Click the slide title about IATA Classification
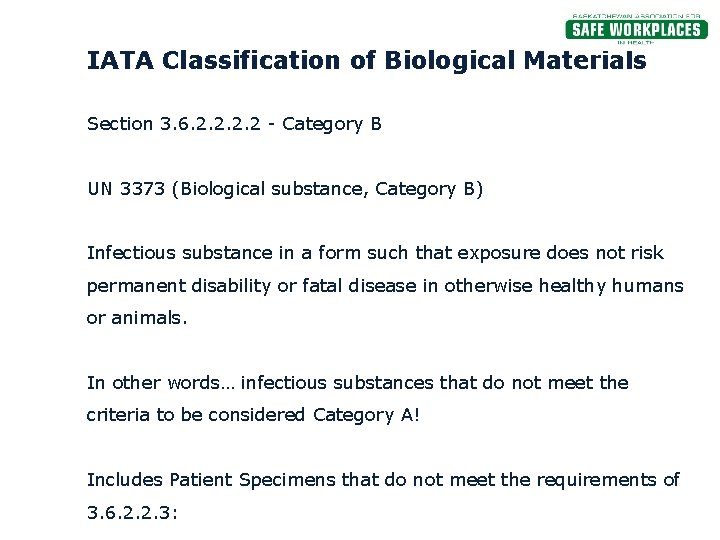The height and width of the screenshot is (540, 720). point(366,61)
